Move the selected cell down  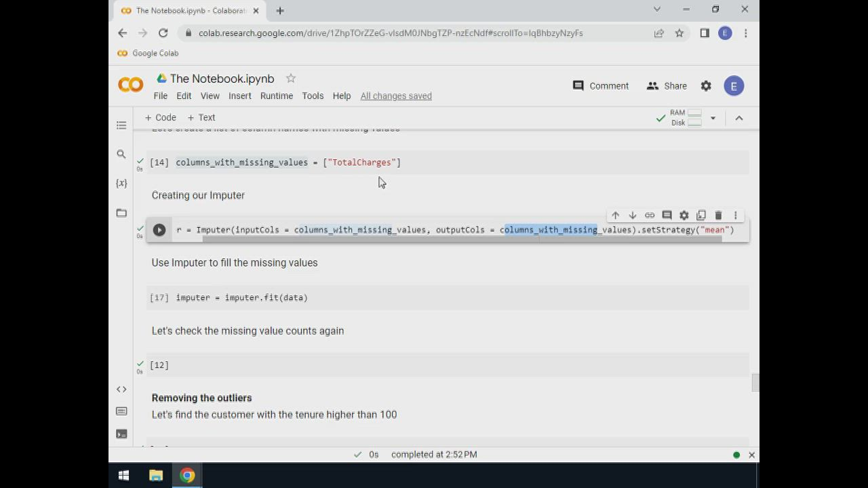[x=633, y=216]
